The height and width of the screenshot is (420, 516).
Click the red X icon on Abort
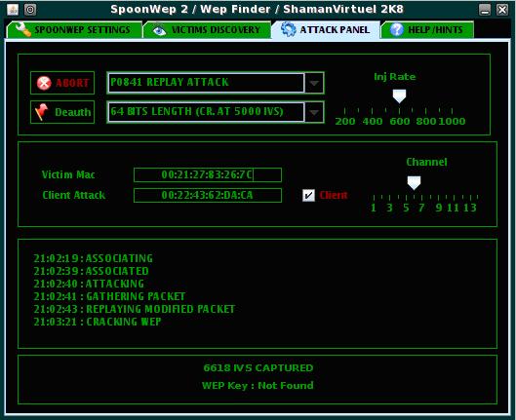tap(44, 83)
